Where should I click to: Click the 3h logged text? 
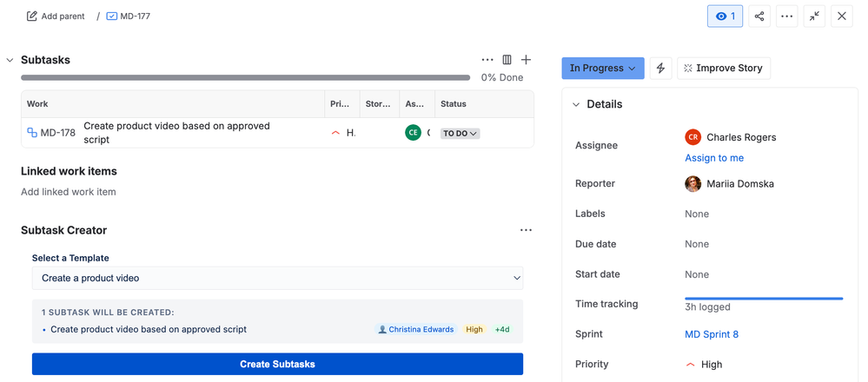[x=707, y=306]
